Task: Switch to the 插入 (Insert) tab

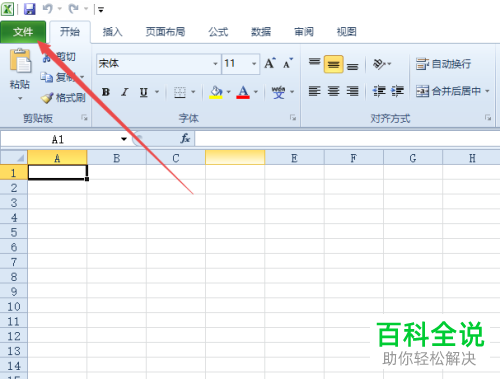Action: point(112,32)
